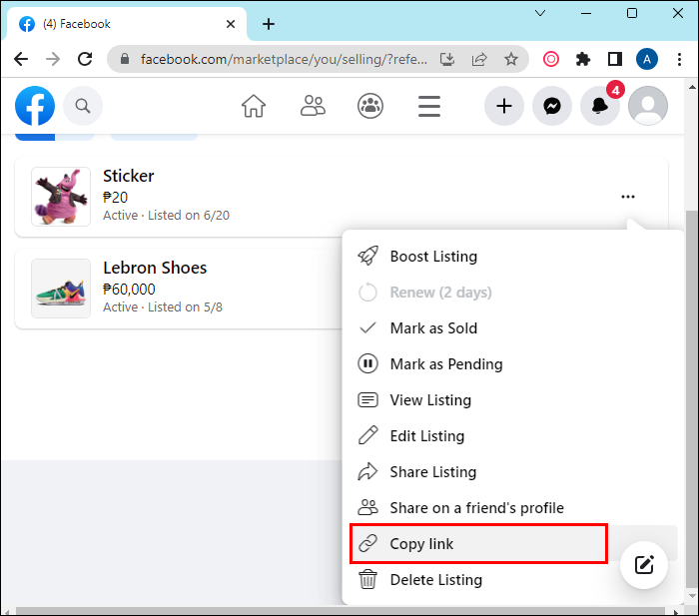The image size is (699, 616).
Task: Go forward in browser history
Action: [53, 59]
